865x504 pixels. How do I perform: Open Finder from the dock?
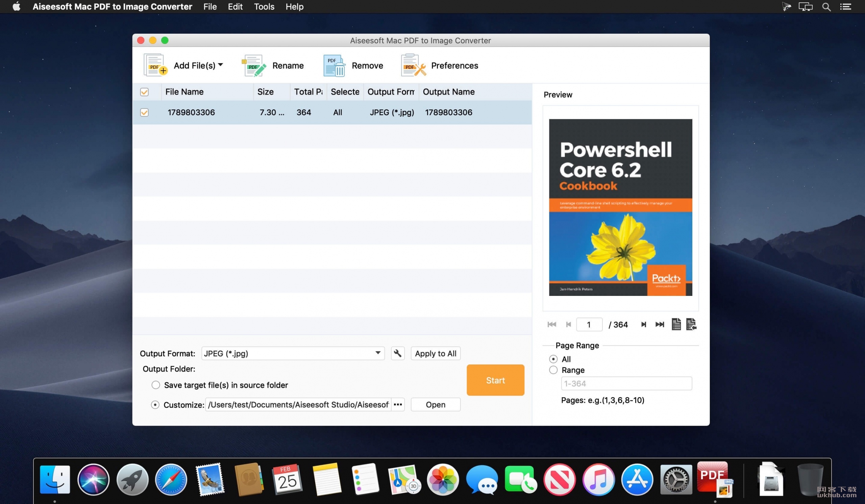pos(55,479)
